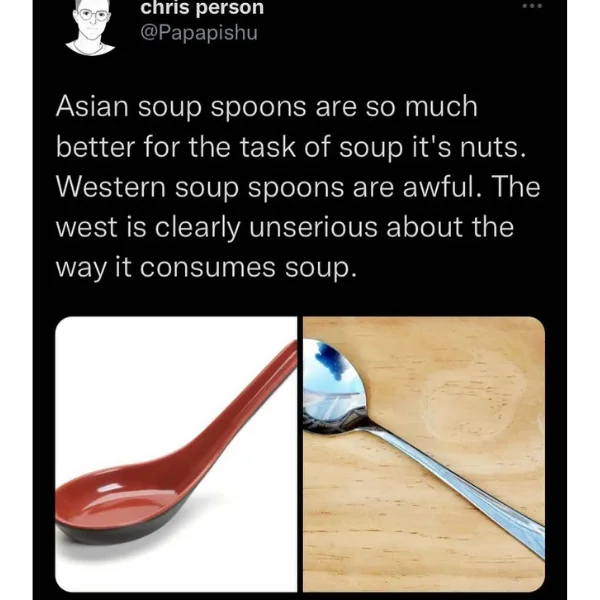Open the red Asian soup spoon photo
Screen dimensions: 600x600
coord(176,454)
